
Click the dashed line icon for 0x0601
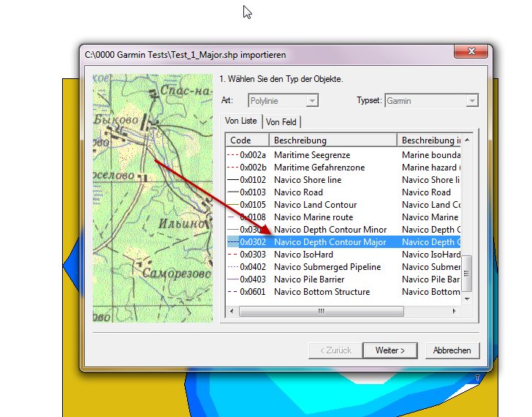click(x=233, y=292)
